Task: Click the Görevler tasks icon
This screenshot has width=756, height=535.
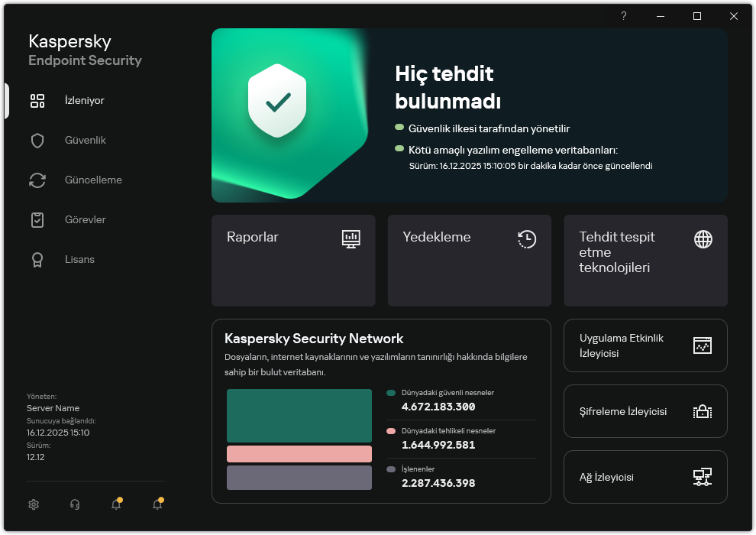Action: [x=37, y=219]
